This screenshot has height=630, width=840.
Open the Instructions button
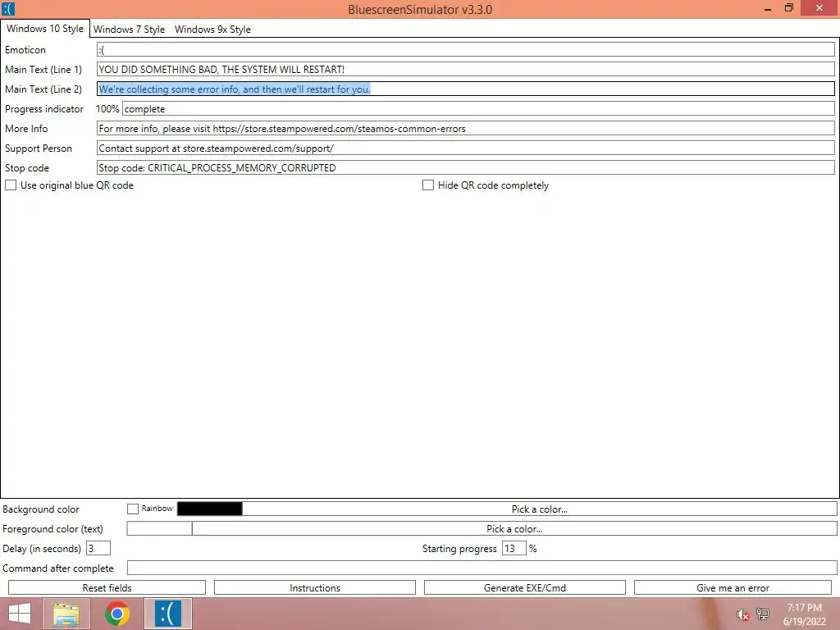(315, 587)
